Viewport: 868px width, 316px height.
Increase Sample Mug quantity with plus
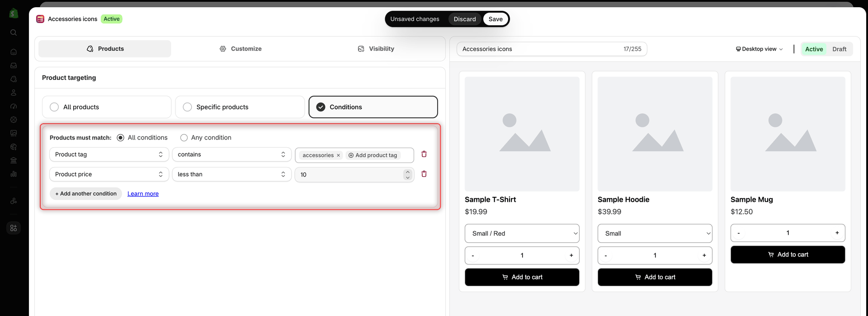click(x=837, y=233)
